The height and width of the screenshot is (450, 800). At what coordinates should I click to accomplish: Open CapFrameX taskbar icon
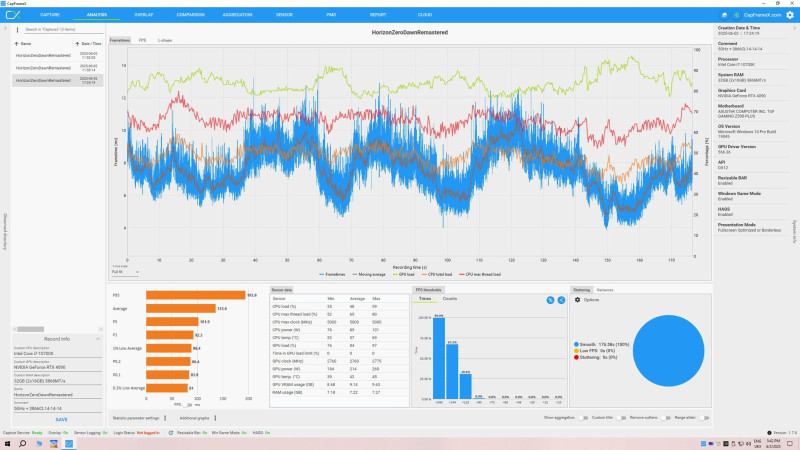point(69,443)
